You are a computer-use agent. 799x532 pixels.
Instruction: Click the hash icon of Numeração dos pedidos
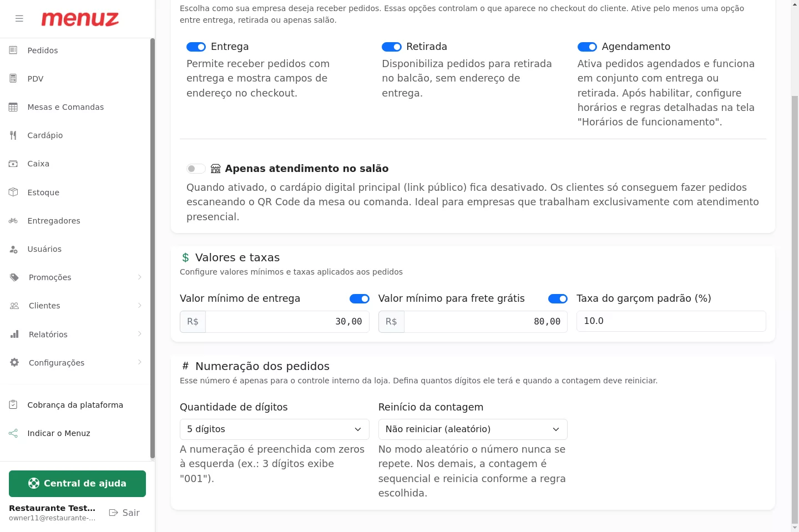coord(185,366)
